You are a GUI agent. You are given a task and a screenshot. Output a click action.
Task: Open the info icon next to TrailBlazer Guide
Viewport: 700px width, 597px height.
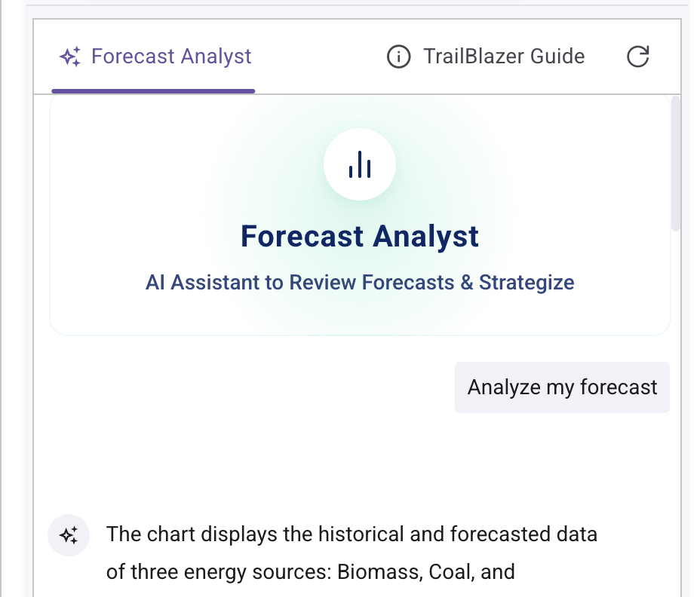click(x=398, y=56)
